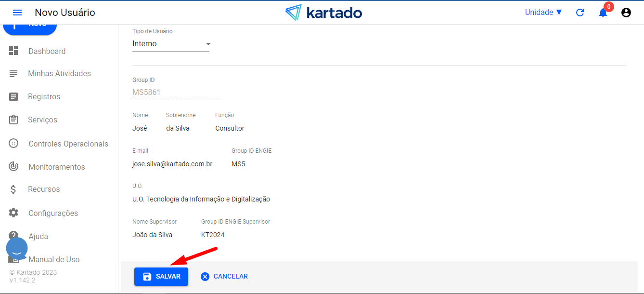Image resolution: width=644 pixels, height=294 pixels.
Task: Expand the Unidade dropdown
Action: (x=543, y=13)
